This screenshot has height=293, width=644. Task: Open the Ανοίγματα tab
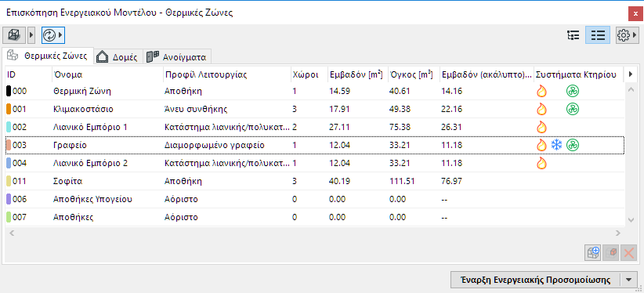(x=177, y=56)
